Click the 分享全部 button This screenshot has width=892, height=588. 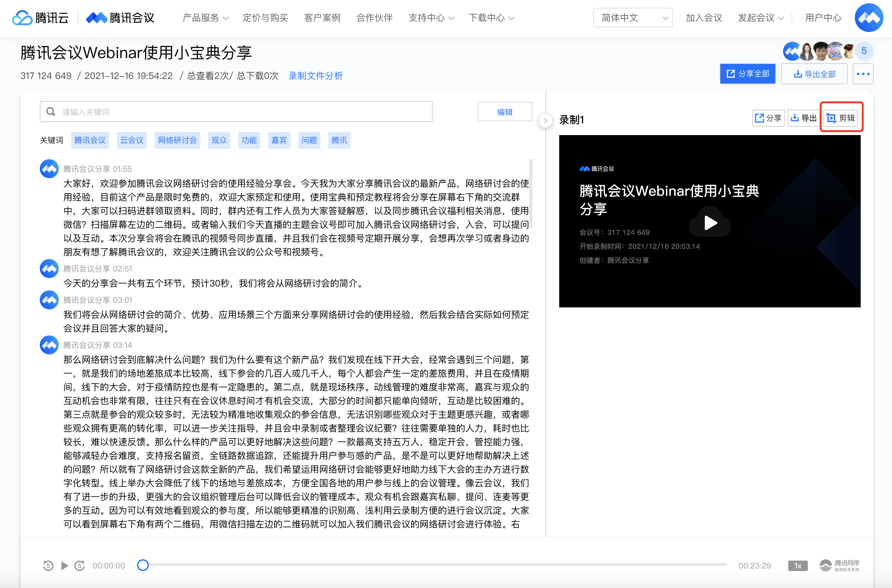click(x=747, y=74)
